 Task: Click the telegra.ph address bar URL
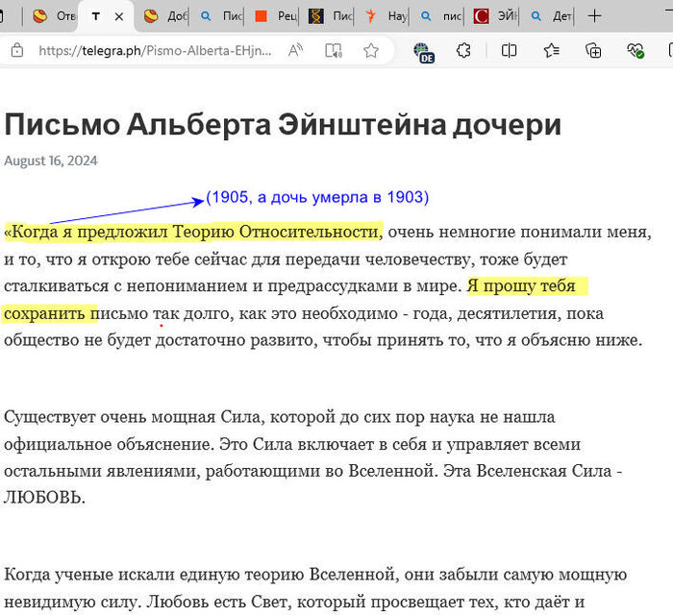(154, 51)
